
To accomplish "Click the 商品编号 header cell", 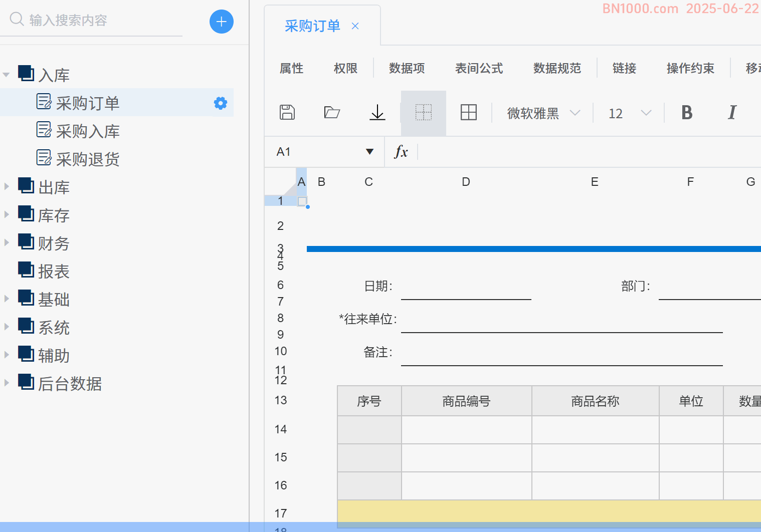I will coord(466,401).
